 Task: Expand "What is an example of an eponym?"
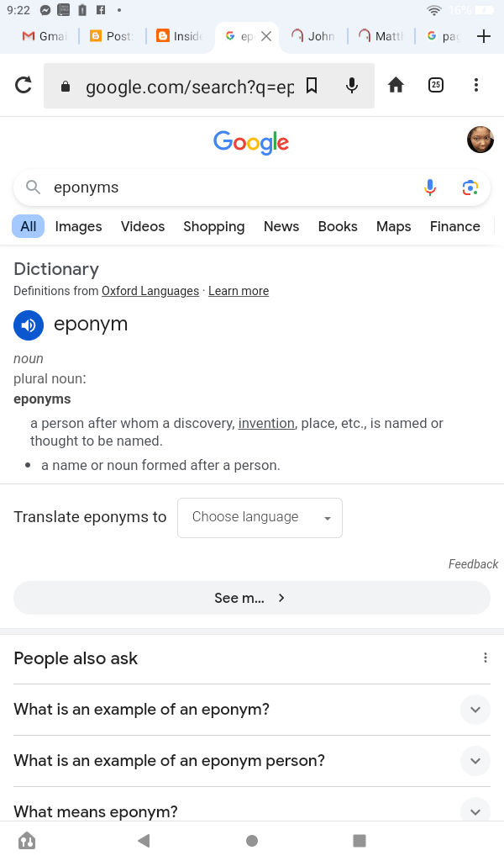pyautogui.click(x=475, y=710)
